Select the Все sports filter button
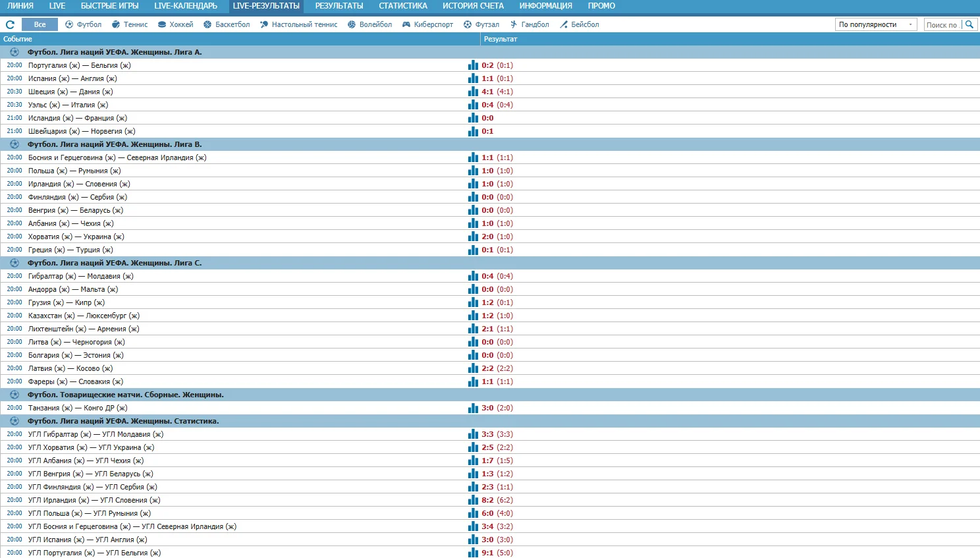The image size is (980, 558). [x=40, y=24]
